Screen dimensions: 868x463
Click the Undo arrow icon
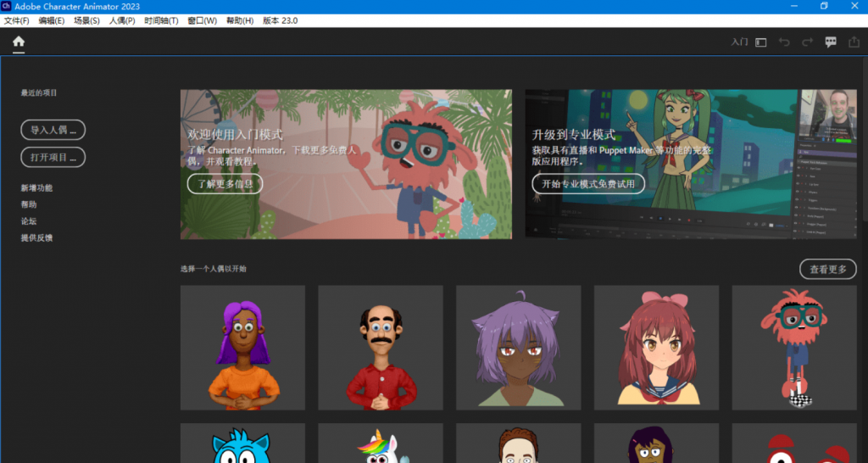click(x=784, y=42)
